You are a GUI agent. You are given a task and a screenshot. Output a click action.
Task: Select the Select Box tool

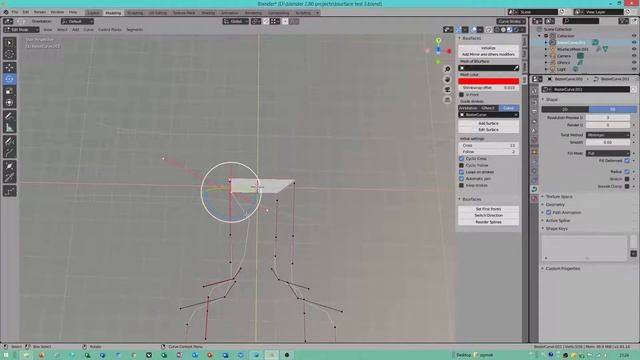pyautogui.click(x=9, y=43)
